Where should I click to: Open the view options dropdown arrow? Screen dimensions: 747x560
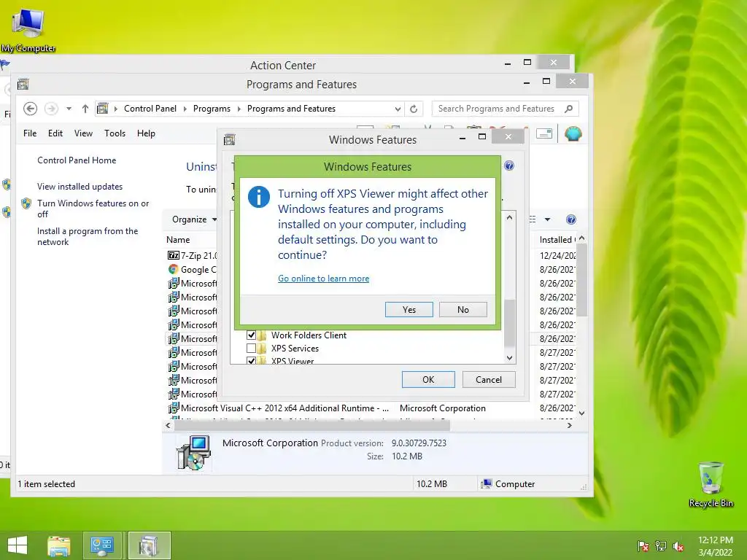[547, 219]
